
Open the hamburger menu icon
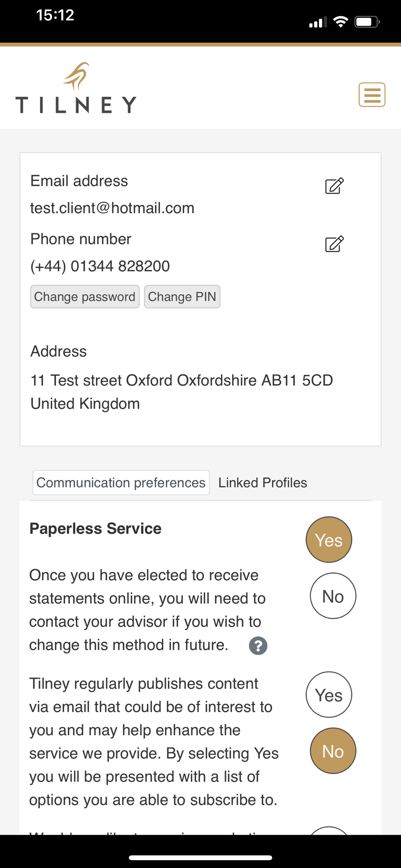372,95
